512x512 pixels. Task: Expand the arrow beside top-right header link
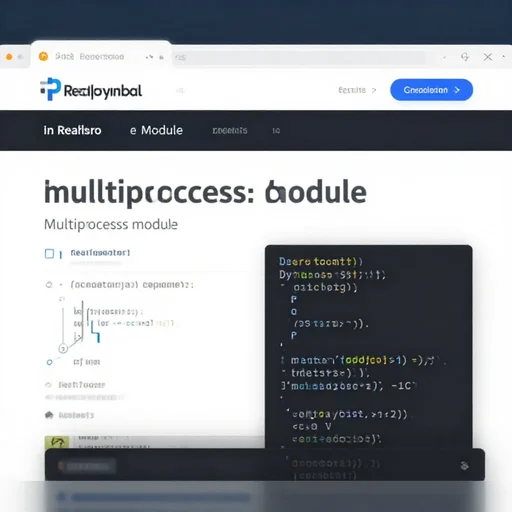pos(374,90)
